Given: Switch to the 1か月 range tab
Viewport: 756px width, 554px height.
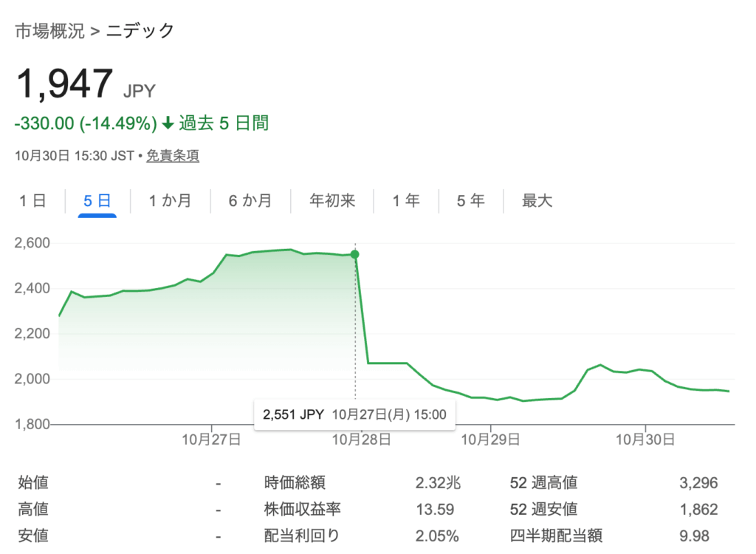Looking at the screenshot, I should tap(170, 200).
